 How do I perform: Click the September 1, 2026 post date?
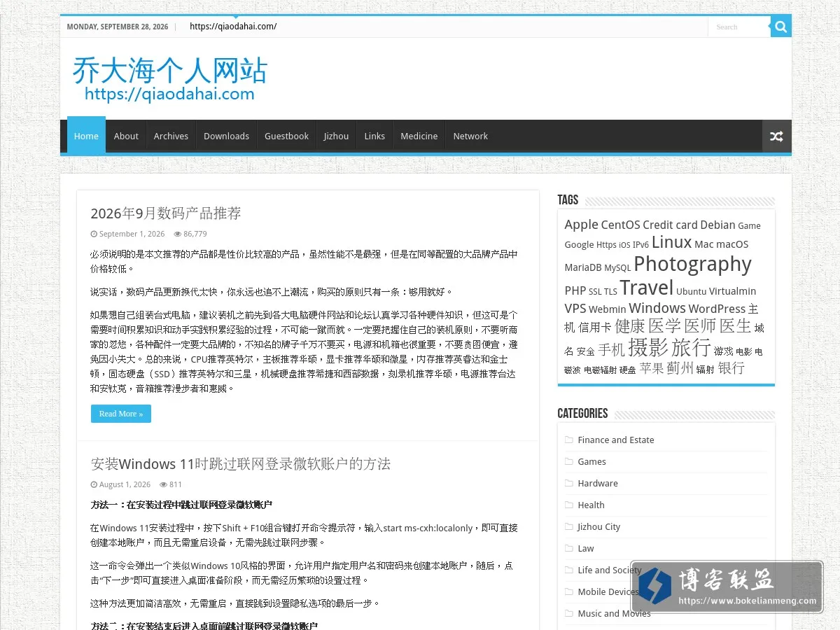pos(132,234)
